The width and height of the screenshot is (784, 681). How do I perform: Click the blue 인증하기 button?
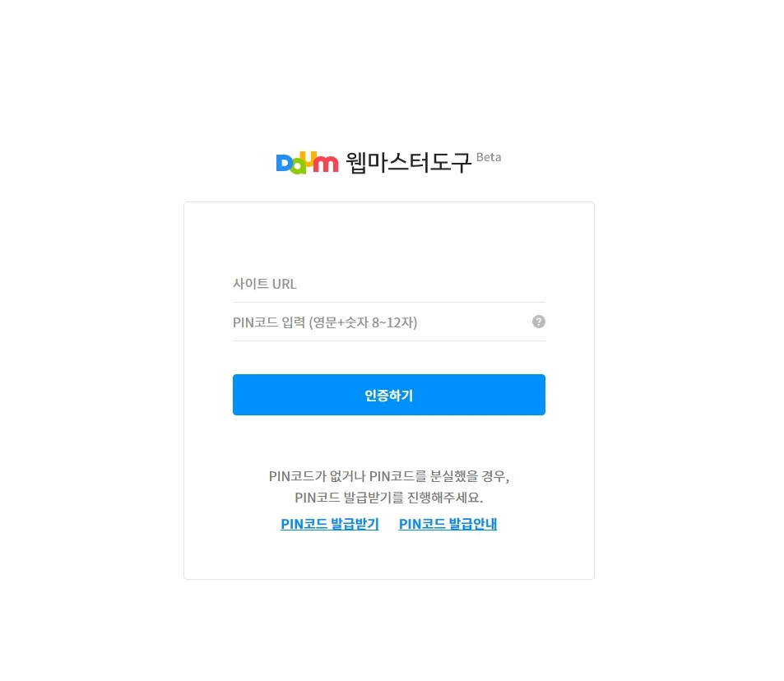pyautogui.click(x=389, y=395)
